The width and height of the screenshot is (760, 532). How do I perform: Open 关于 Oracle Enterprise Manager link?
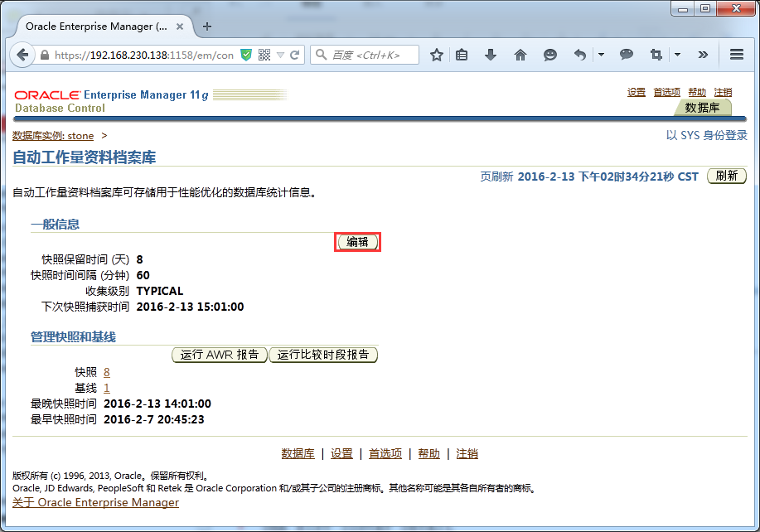95,502
